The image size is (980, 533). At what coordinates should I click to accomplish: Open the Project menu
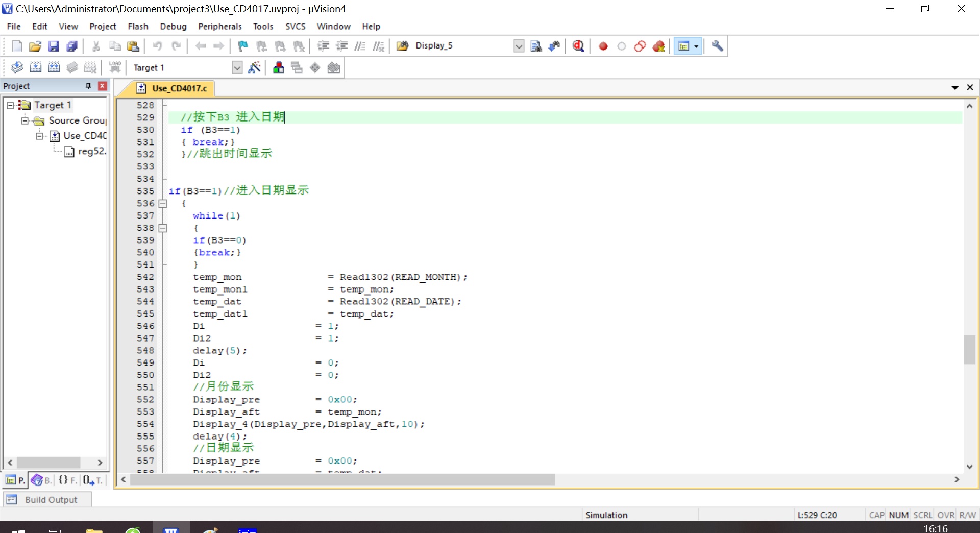(103, 26)
